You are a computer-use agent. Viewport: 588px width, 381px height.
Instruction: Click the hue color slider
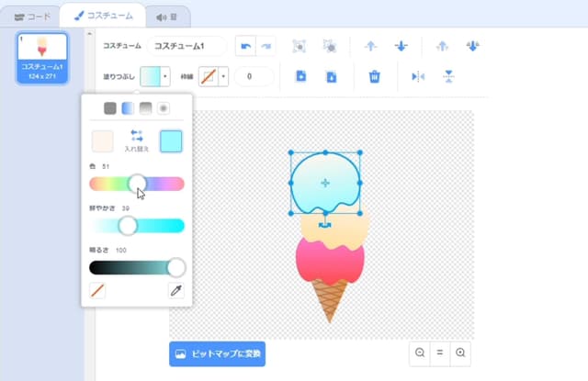pos(137,184)
